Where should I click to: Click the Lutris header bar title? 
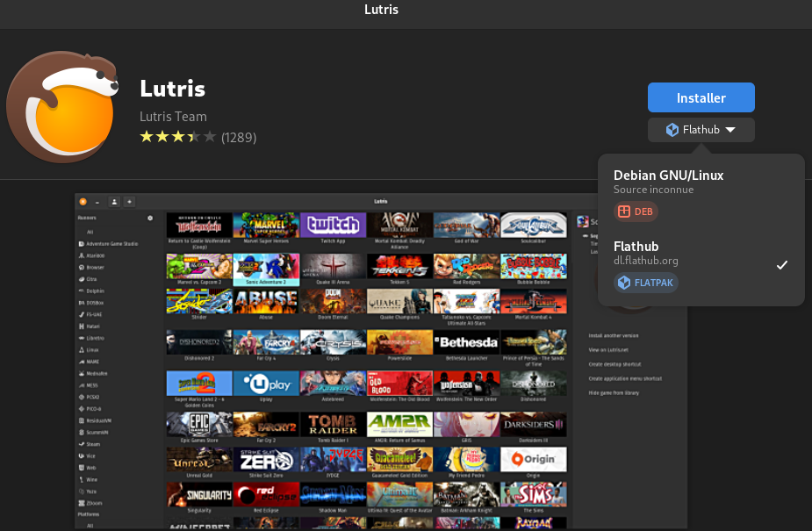(381, 10)
